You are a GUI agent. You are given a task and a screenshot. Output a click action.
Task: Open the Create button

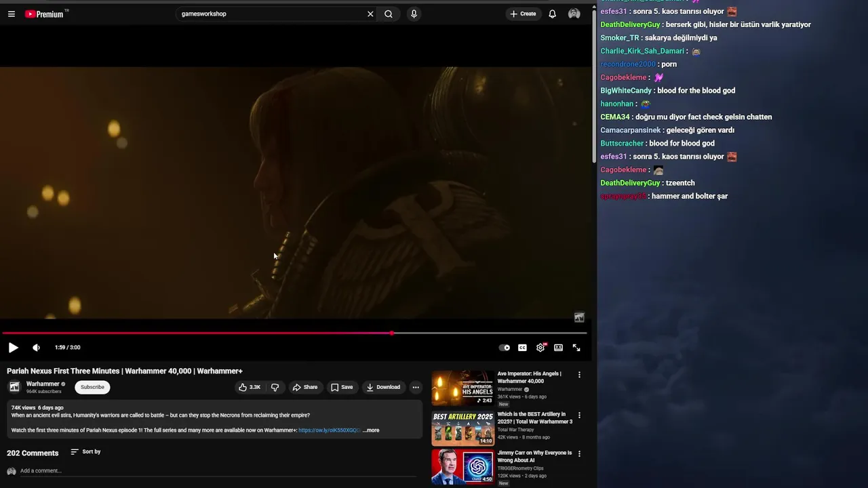pyautogui.click(x=523, y=14)
